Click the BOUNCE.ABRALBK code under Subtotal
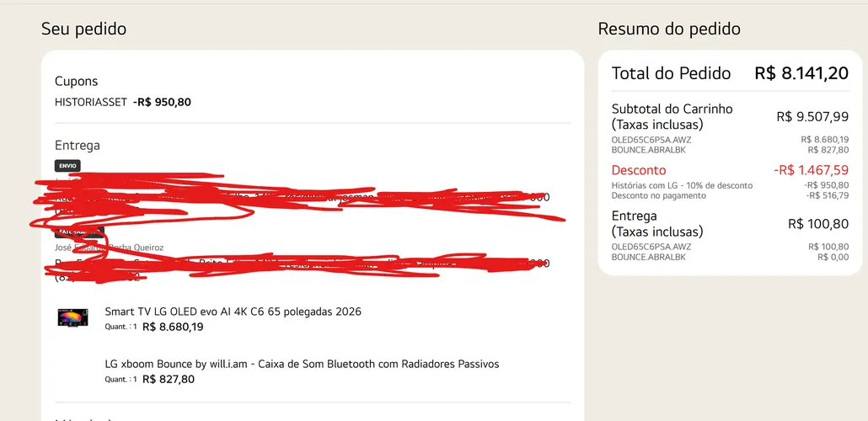 [648, 149]
